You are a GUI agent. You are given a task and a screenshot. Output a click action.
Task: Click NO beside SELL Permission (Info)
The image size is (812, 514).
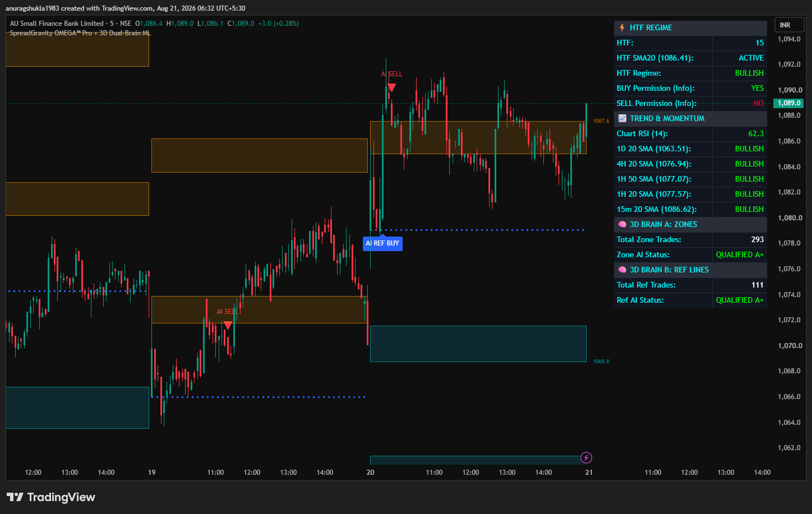[x=759, y=103]
